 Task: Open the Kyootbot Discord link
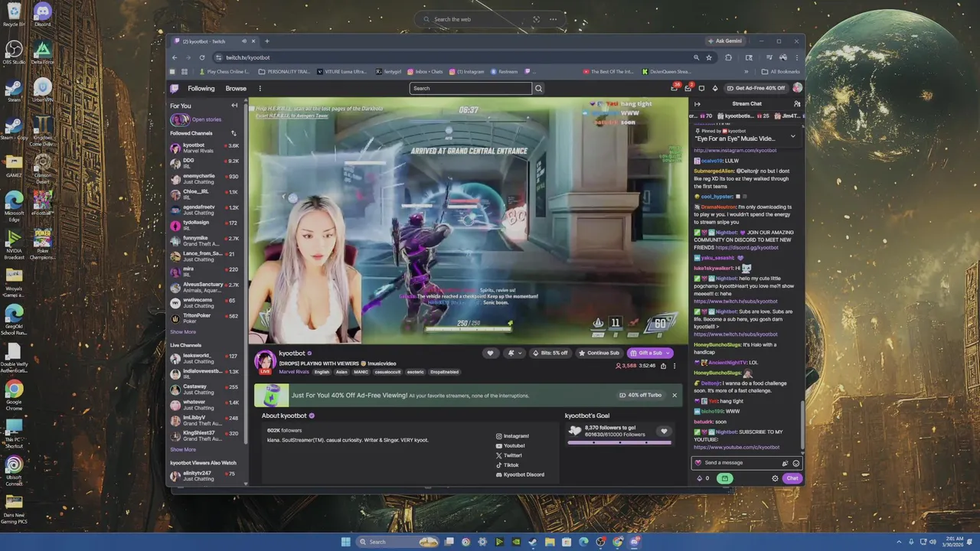[x=520, y=474]
